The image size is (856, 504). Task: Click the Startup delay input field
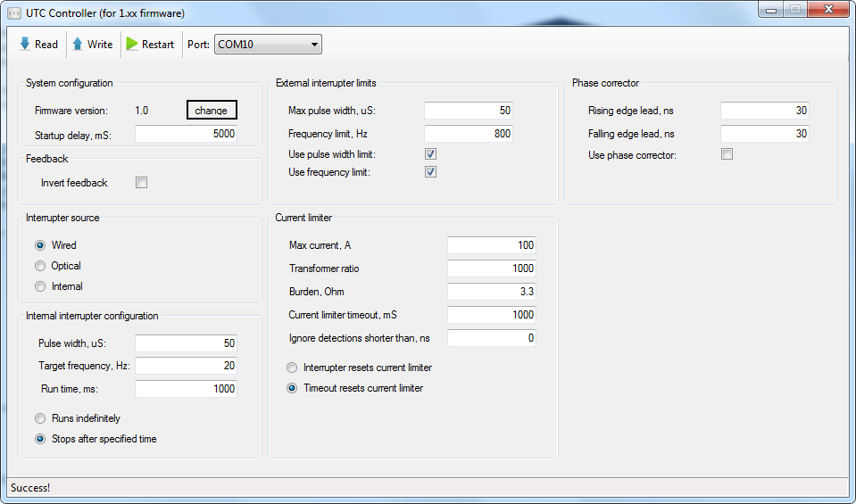[186, 134]
